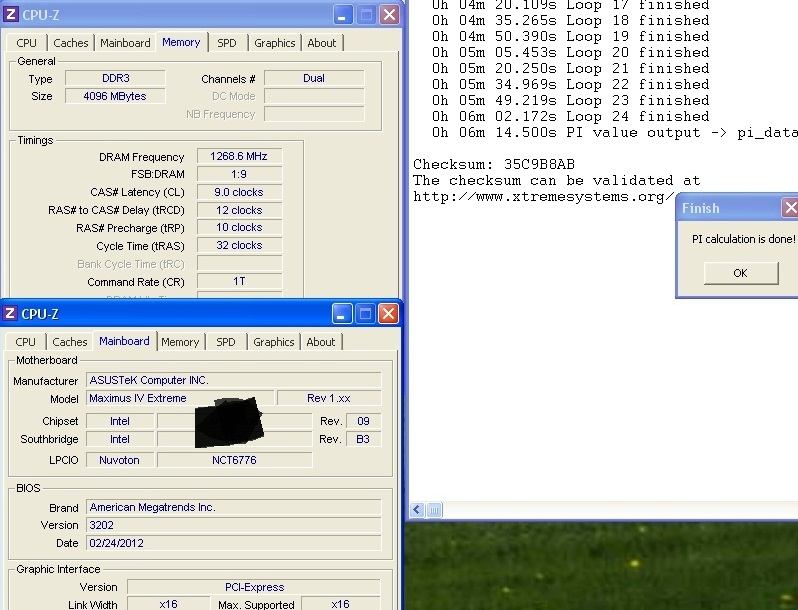Click the Intel chipset vendor field
The height and width of the screenshot is (610, 798).
click(120, 421)
